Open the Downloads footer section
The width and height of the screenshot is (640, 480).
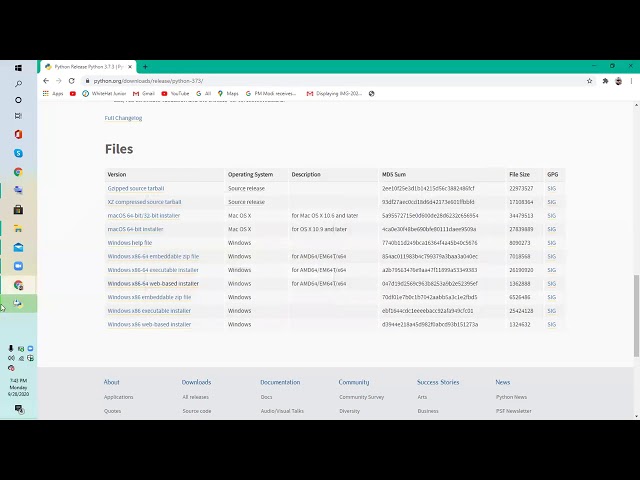coord(196,382)
